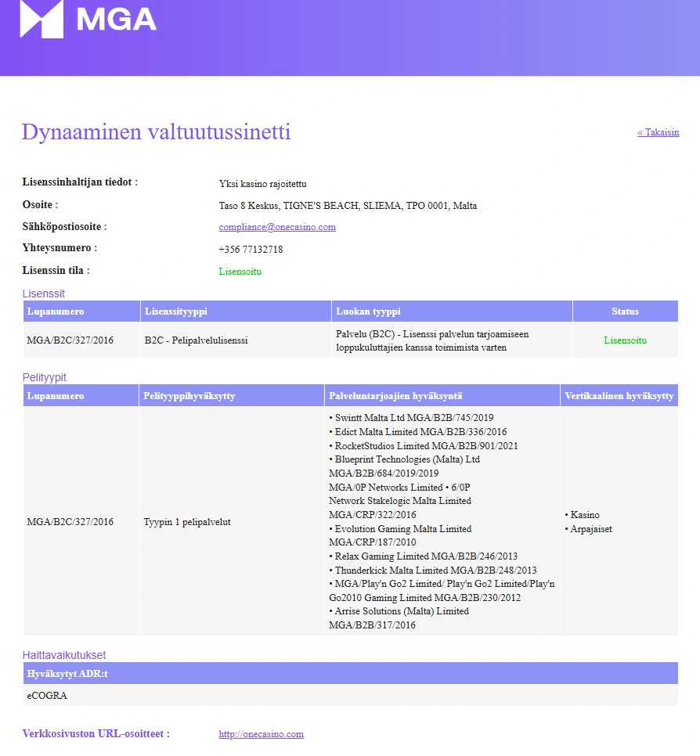Select the Palveluntarjoajien hyväksyntä column header

(442, 396)
